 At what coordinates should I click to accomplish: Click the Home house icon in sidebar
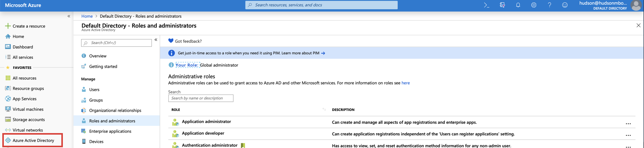pyautogui.click(x=8, y=36)
